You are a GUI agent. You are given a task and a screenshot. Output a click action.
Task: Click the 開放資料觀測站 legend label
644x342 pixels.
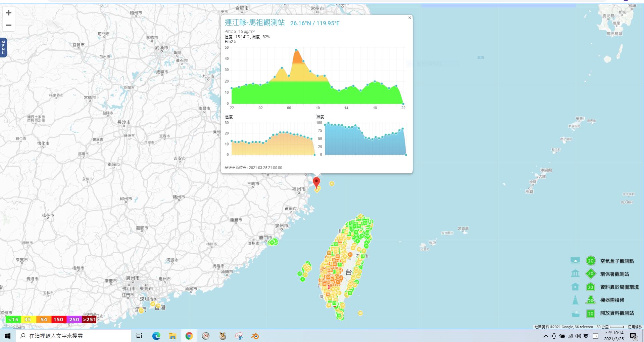click(x=617, y=313)
